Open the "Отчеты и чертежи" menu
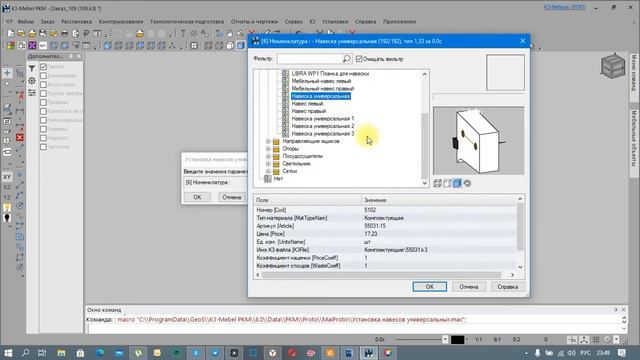 (x=254, y=22)
